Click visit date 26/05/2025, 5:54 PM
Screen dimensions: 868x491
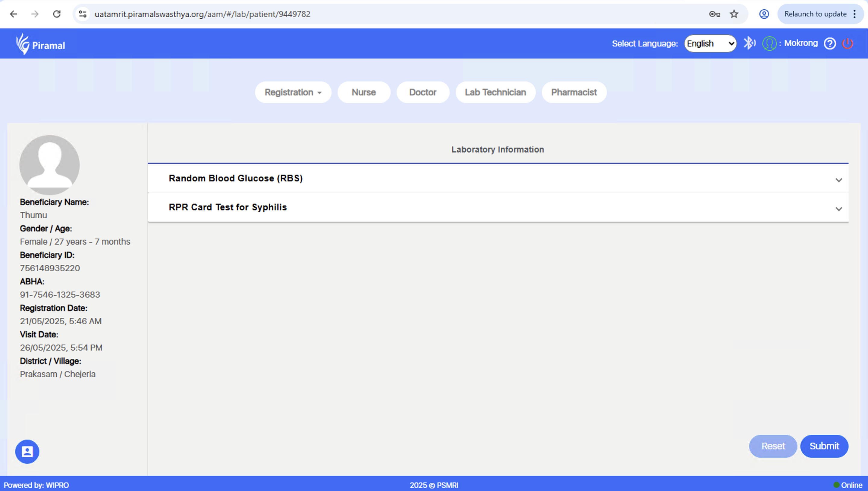click(x=61, y=348)
